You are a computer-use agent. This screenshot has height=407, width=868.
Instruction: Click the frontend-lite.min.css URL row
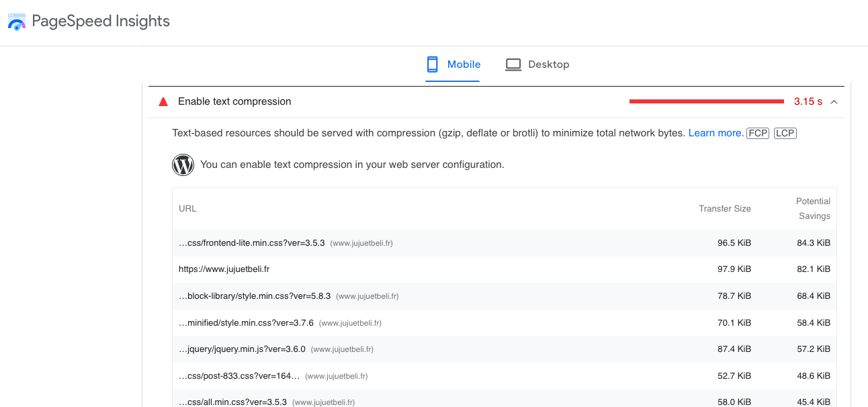coord(505,243)
